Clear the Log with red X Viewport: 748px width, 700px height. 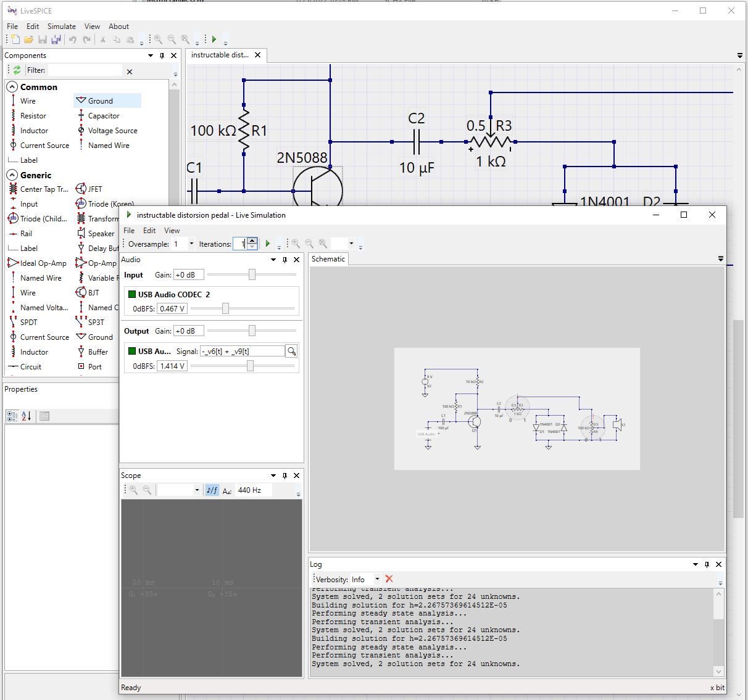(x=389, y=579)
